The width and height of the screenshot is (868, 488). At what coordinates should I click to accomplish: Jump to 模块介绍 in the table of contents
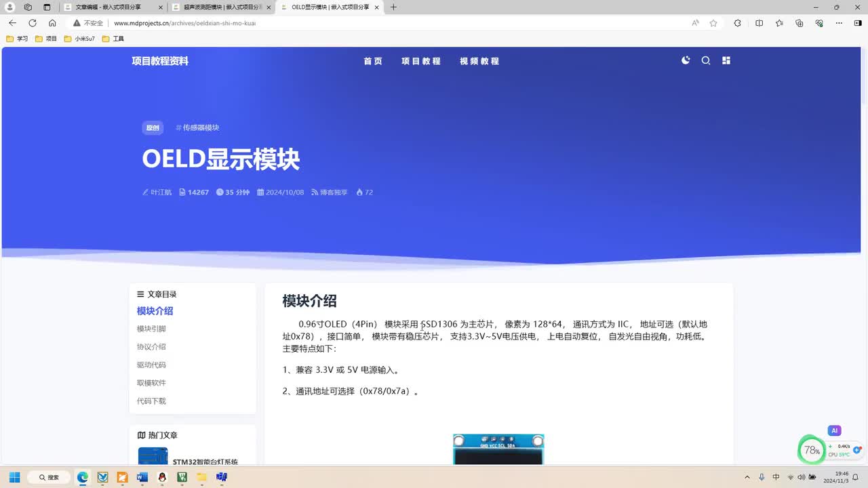pyautogui.click(x=155, y=311)
